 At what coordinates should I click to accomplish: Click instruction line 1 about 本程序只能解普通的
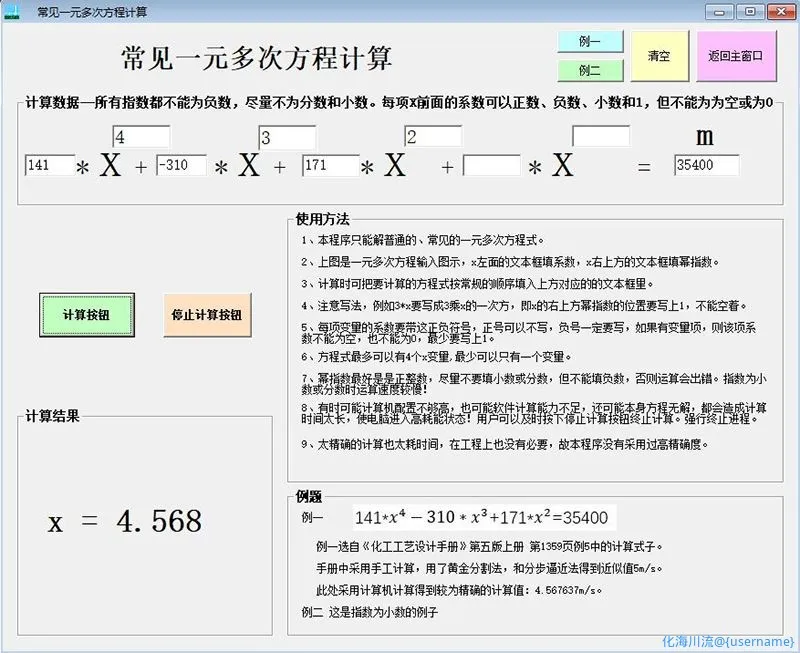(423, 240)
